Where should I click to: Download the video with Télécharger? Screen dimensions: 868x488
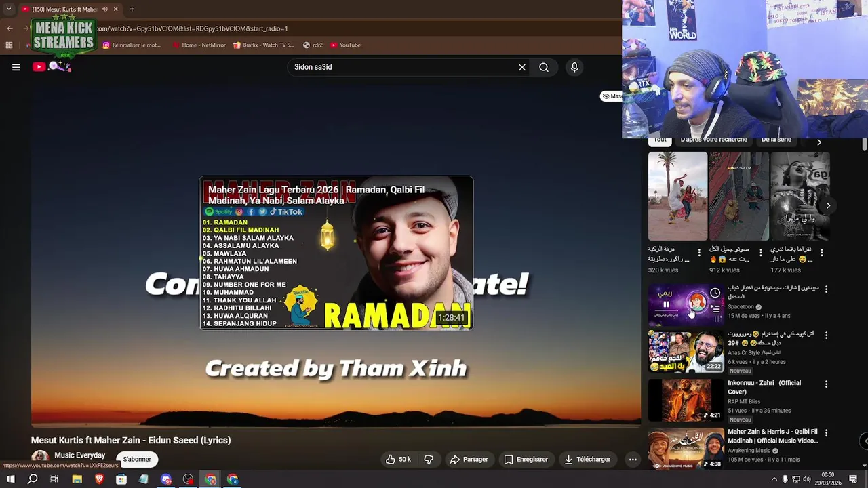[587, 459]
